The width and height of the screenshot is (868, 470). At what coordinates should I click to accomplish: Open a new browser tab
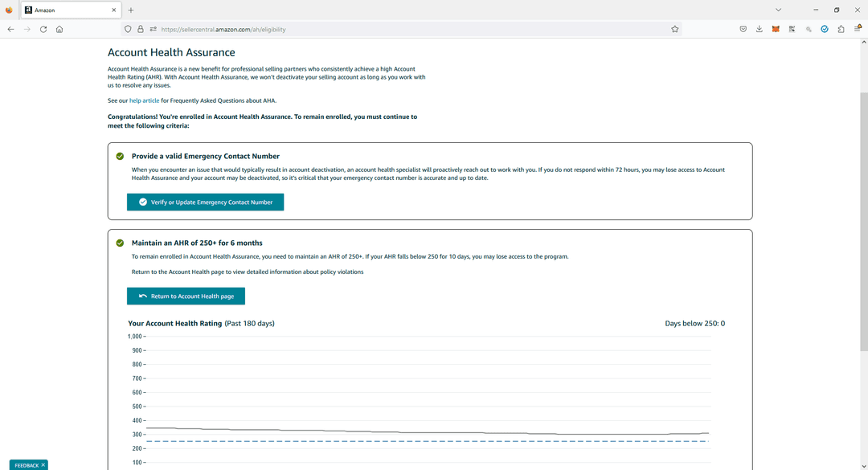[131, 10]
